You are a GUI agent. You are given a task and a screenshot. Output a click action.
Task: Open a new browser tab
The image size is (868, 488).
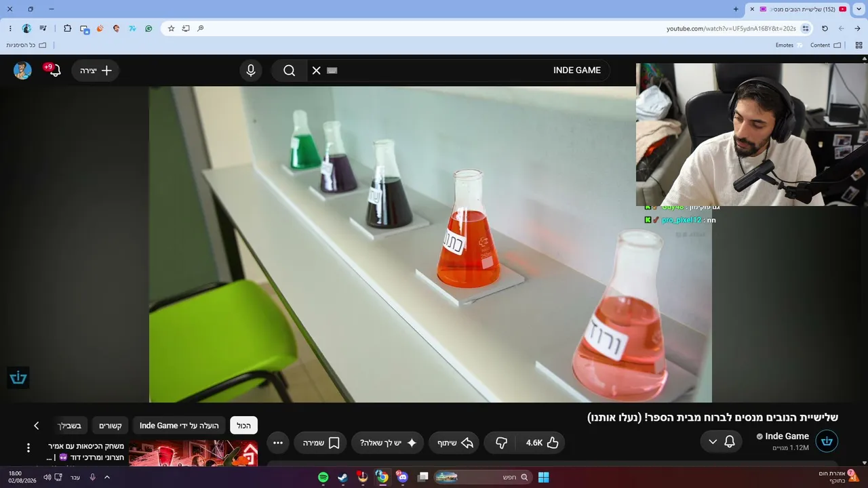point(736,9)
